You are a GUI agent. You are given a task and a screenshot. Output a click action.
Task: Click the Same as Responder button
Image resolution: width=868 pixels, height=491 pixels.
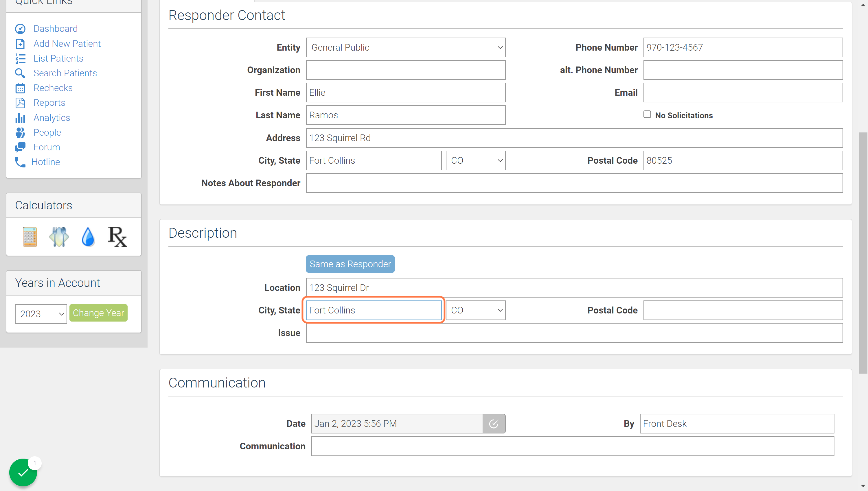[x=350, y=264]
